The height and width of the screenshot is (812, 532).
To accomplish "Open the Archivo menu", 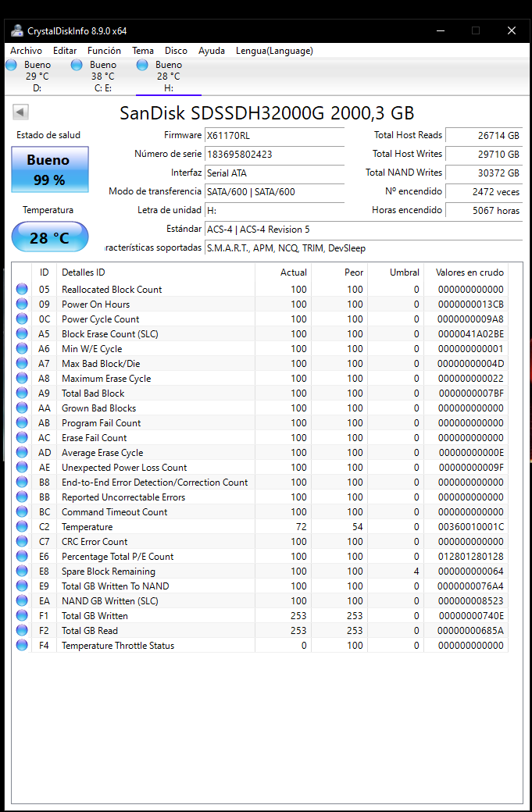I will [x=26, y=51].
